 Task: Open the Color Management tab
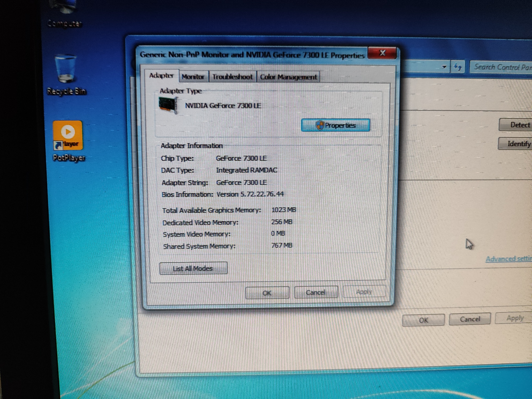[x=288, y=77]
